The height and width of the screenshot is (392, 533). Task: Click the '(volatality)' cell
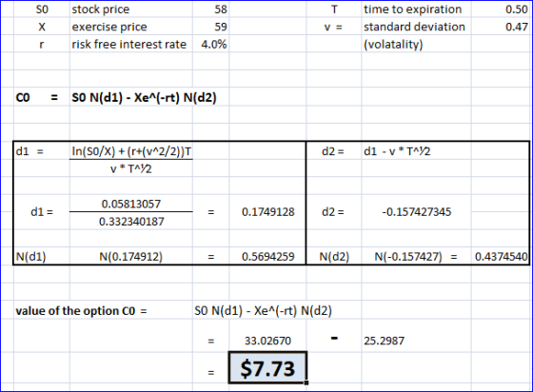tap(393, 45)
